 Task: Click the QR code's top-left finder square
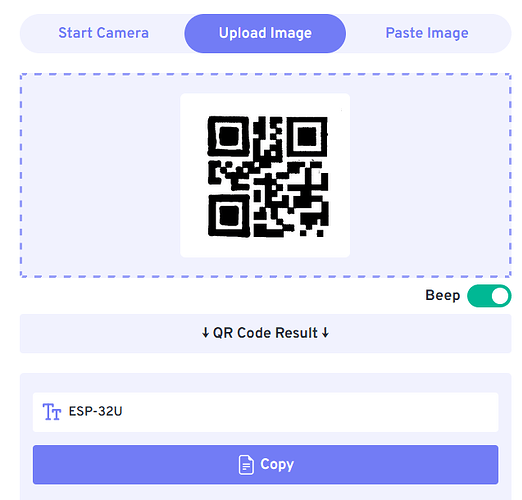click(x=228, y=136)
